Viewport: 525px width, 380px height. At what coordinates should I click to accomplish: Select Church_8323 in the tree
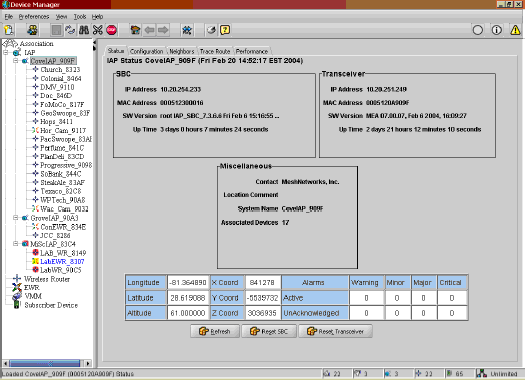(x=60, y=70)
